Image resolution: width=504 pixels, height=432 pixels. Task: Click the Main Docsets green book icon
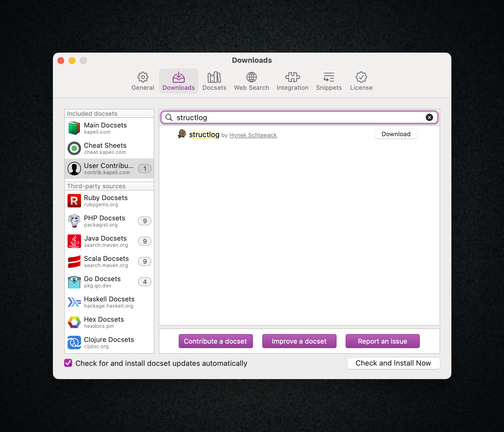tap(74, 128)
